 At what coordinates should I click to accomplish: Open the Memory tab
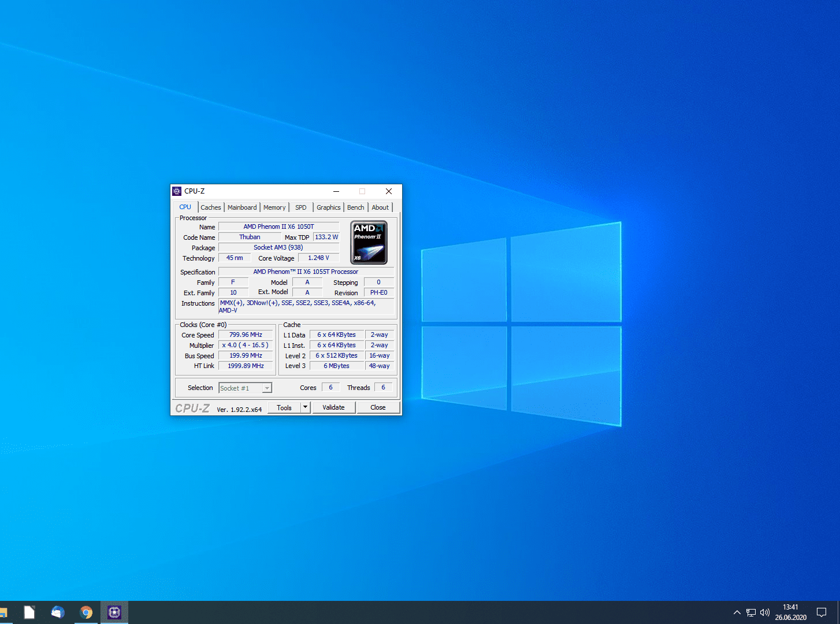(x=274, y=207)
